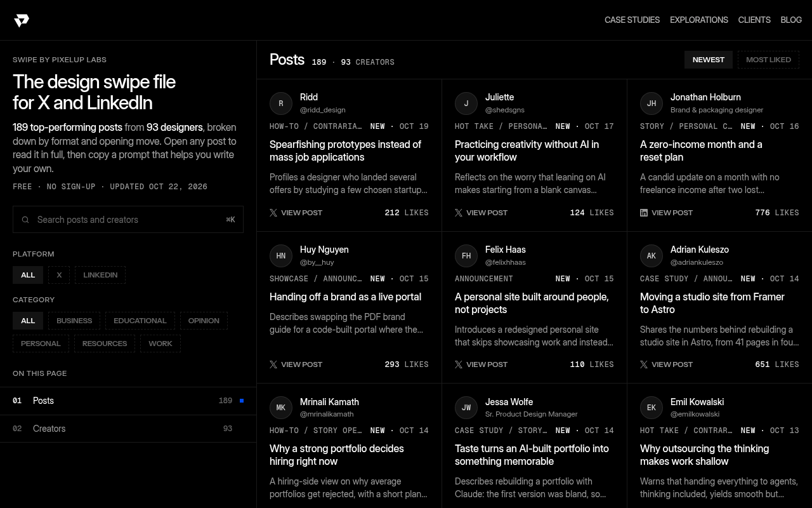Click the X icon on Juliette's post
This screenshot has height=508, width=812.
point(459,213)
